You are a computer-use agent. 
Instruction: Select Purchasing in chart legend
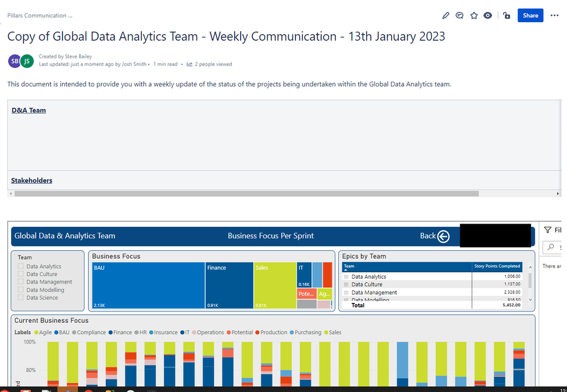(x=305, y=332)
